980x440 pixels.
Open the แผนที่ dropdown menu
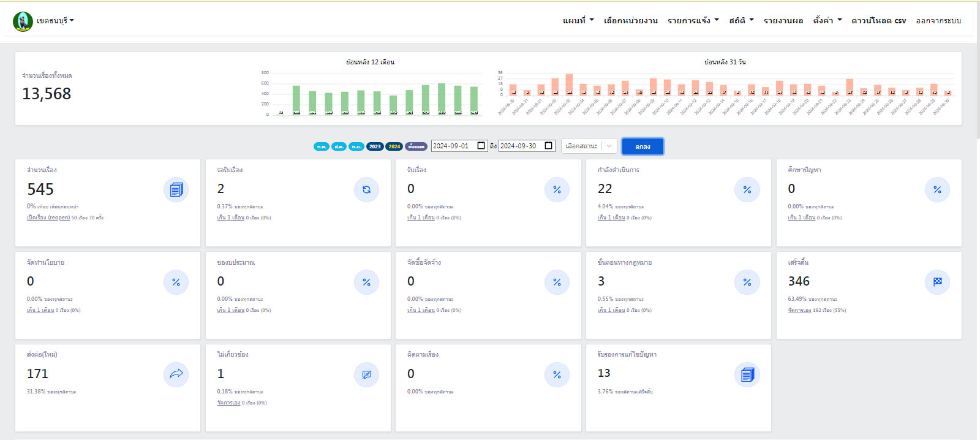click(x=578, y=20)
